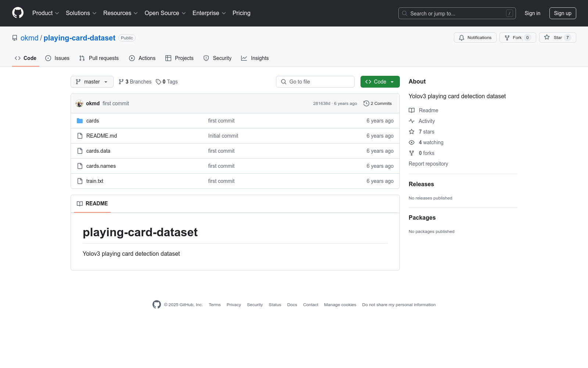Screen dimensions: 588x368
Task: Click the commits history clock icon
Action: tap(366, 103)
